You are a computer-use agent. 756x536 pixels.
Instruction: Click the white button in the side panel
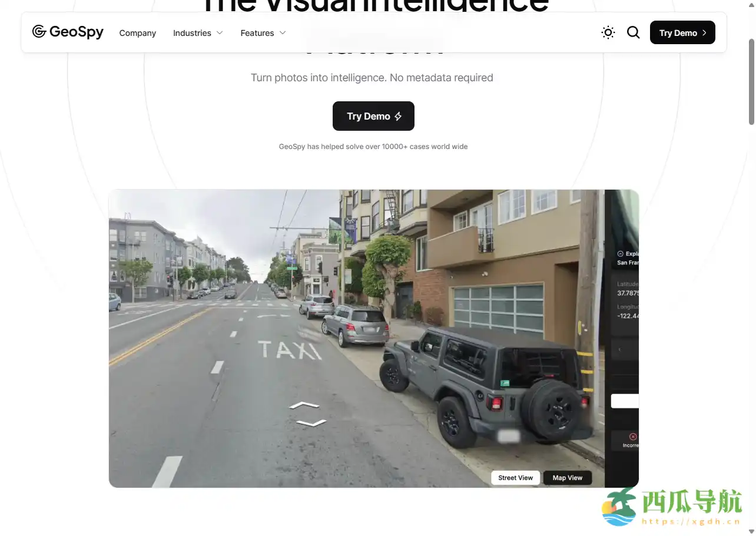pyautogui.click(x=625, y=401)
